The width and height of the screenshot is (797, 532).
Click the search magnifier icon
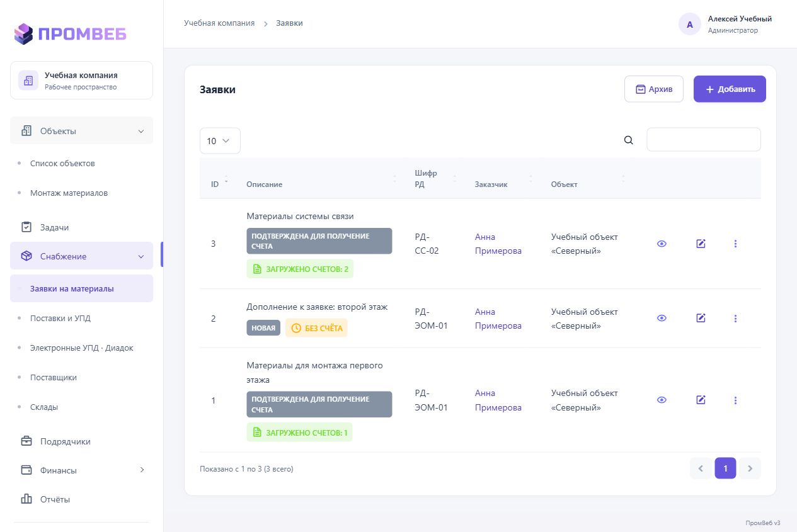(628, 140)
